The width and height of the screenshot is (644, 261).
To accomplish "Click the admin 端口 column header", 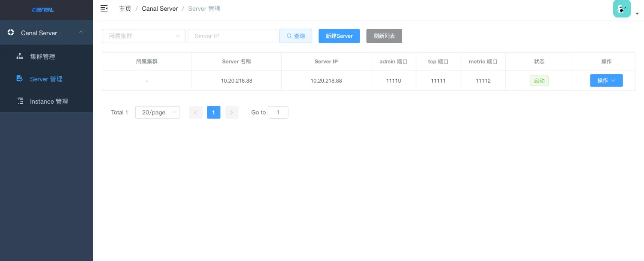I will tap(393, 61).
